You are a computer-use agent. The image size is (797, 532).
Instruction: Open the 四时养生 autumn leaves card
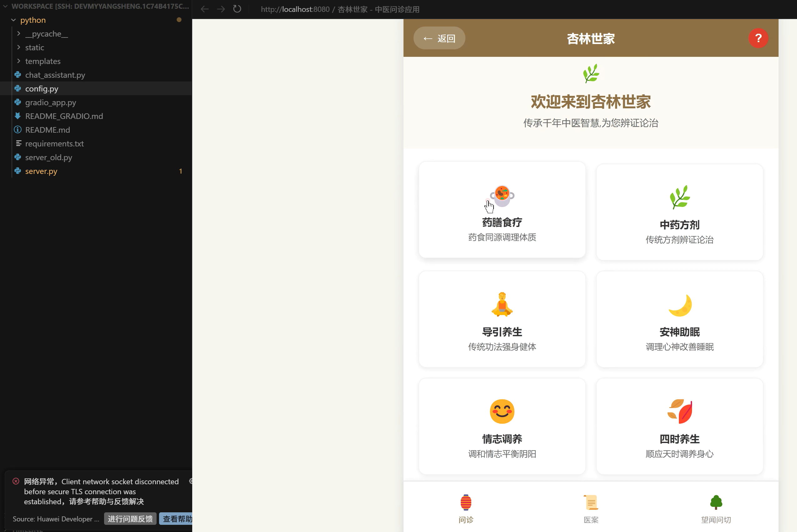(679, 426)
